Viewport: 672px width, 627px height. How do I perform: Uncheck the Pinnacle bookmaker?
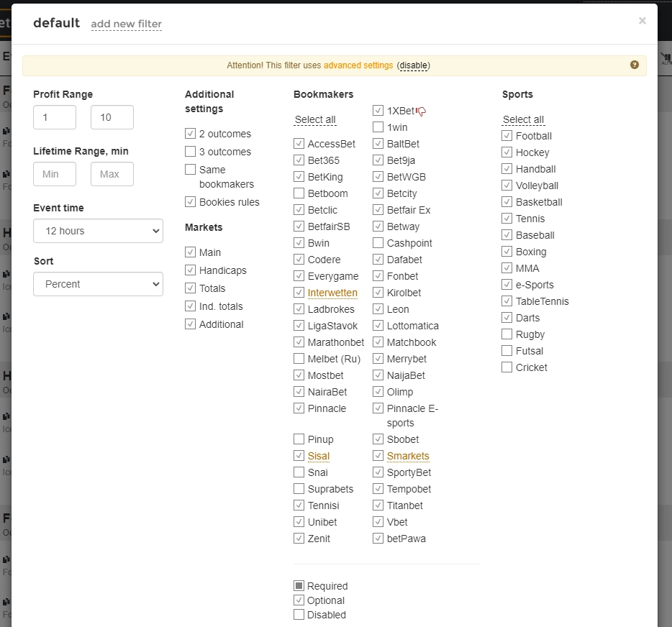[299, 408]
